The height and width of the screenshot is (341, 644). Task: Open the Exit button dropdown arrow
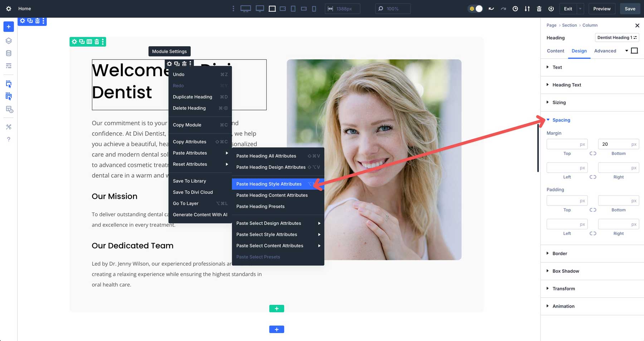point(580,9)
